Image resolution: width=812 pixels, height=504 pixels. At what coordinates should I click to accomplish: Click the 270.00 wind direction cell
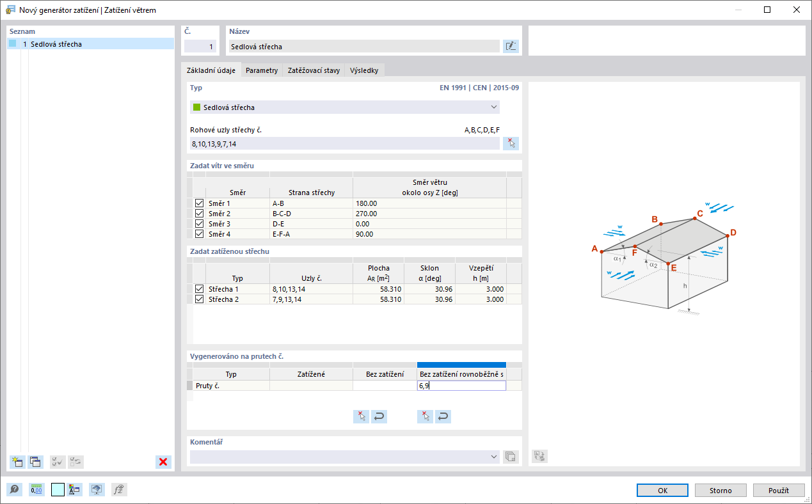pyautogui.click(x=429, y=214)
